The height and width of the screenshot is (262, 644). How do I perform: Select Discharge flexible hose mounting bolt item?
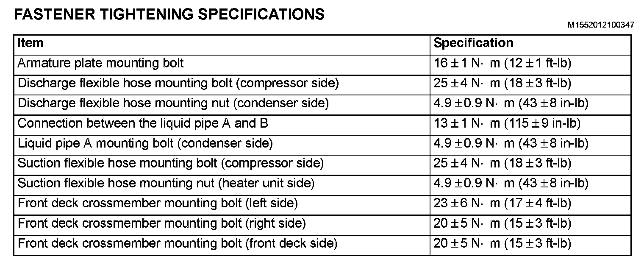coord(178,83)
